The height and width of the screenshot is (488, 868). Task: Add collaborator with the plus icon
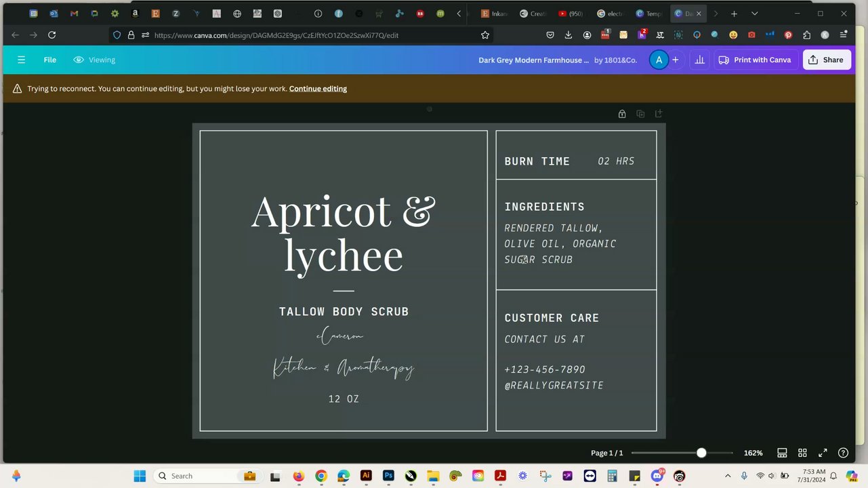point(675,60)
